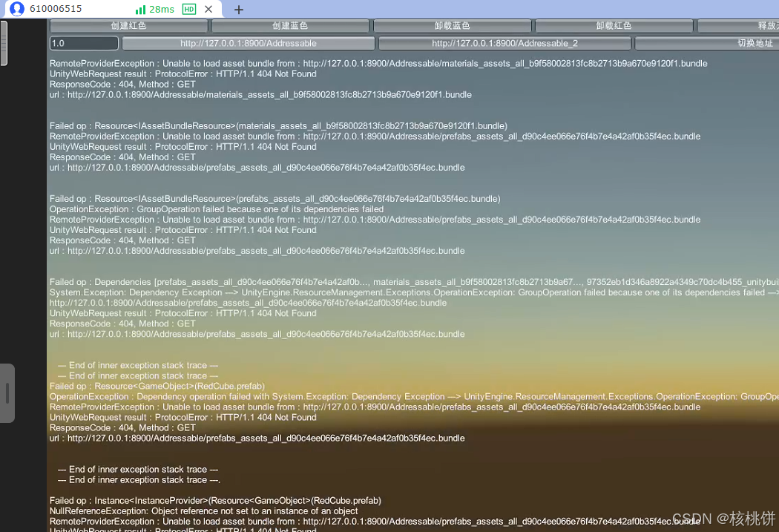Select the Addressable_2 address button
779x532 pixels.
pos(504,43)
